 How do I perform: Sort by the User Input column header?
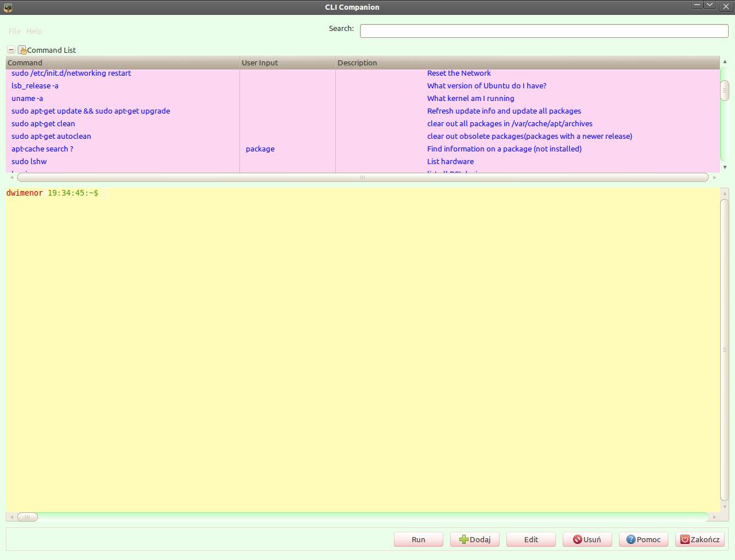click(x=287, y=63)
